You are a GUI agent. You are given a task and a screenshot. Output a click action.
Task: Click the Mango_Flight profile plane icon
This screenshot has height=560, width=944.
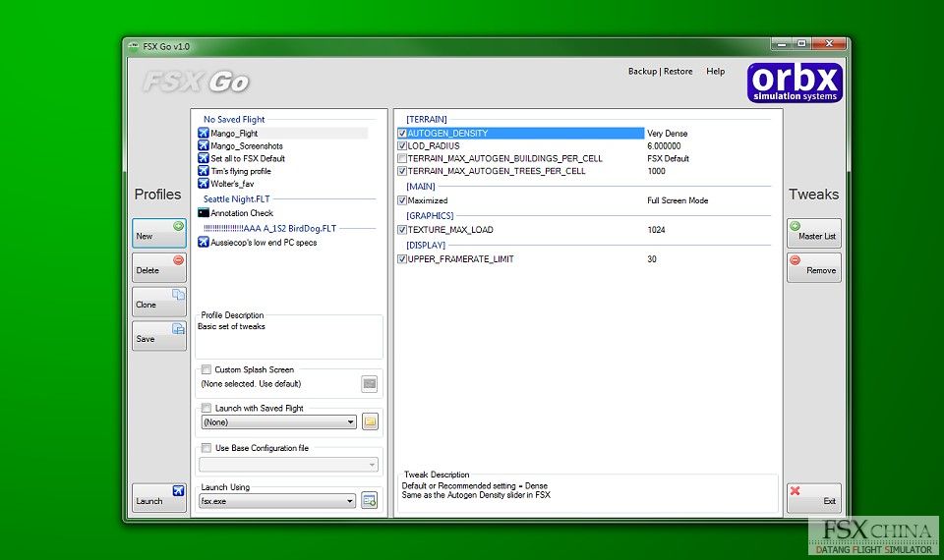tap(204, 133)
